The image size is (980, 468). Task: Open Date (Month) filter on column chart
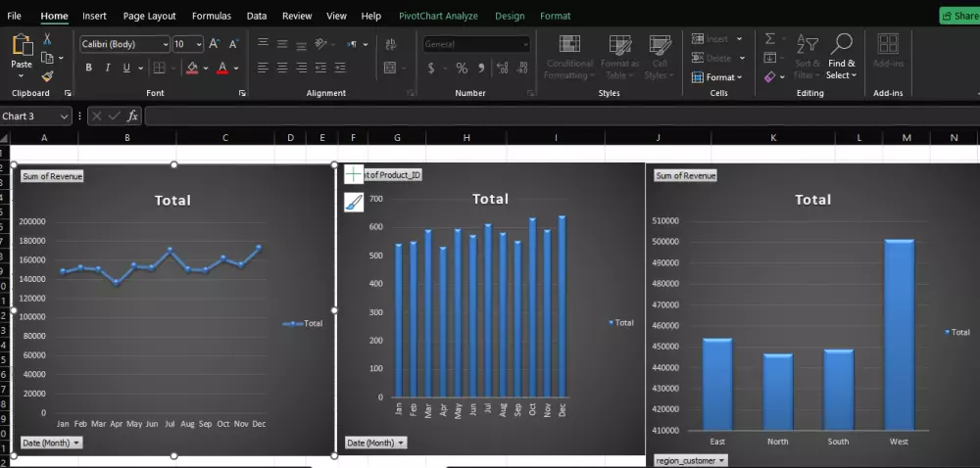(375, 443)
